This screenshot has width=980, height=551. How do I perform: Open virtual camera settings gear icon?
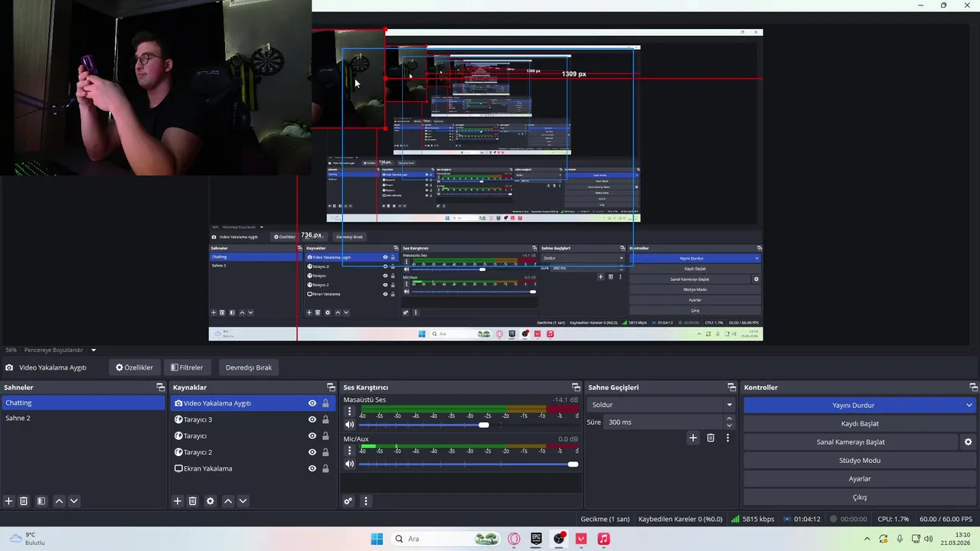[968, 442]
